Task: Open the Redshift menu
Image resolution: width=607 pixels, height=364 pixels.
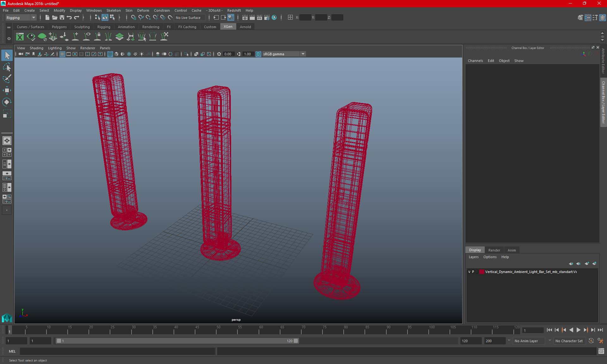Action: (234, 10)
